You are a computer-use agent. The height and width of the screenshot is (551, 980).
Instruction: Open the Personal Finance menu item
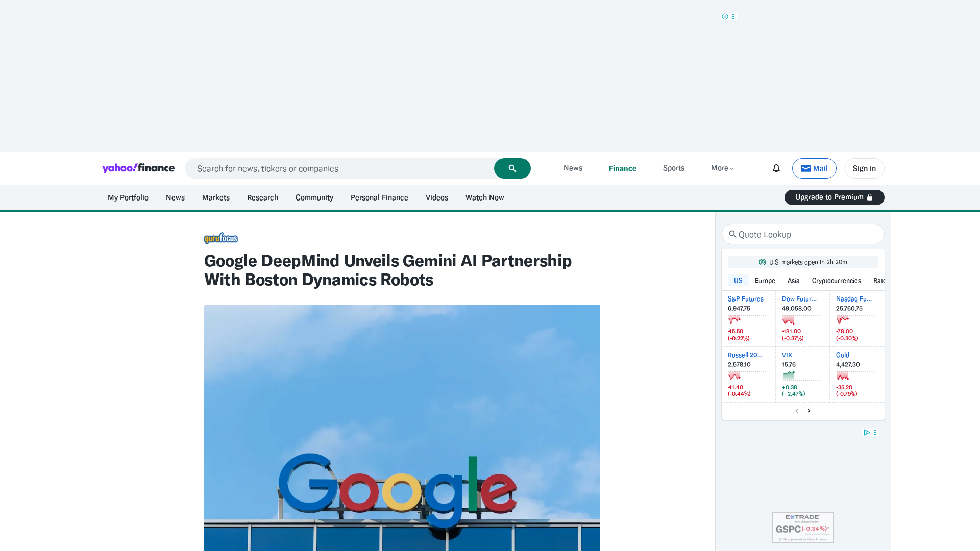point(379,197)
